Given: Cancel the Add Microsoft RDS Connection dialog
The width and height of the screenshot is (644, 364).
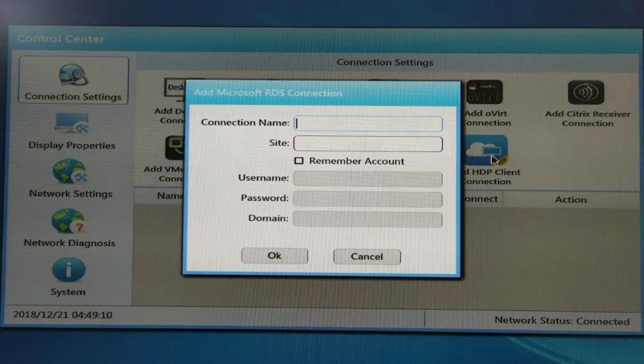Looking at the screenshot, I should click(x=367, y=256).
